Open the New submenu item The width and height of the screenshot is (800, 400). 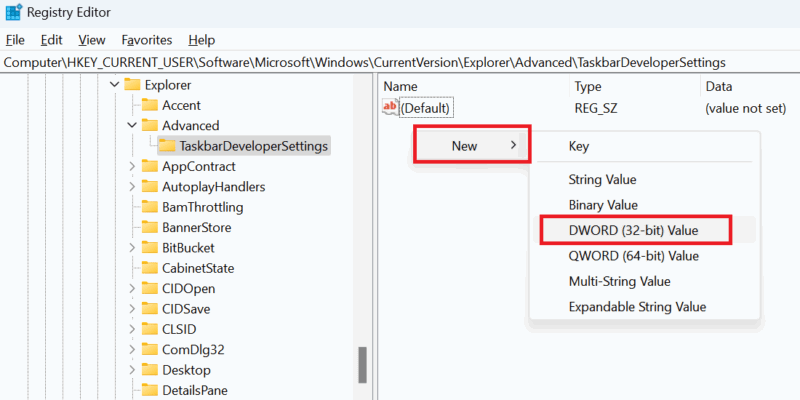[x=472, y=145]
